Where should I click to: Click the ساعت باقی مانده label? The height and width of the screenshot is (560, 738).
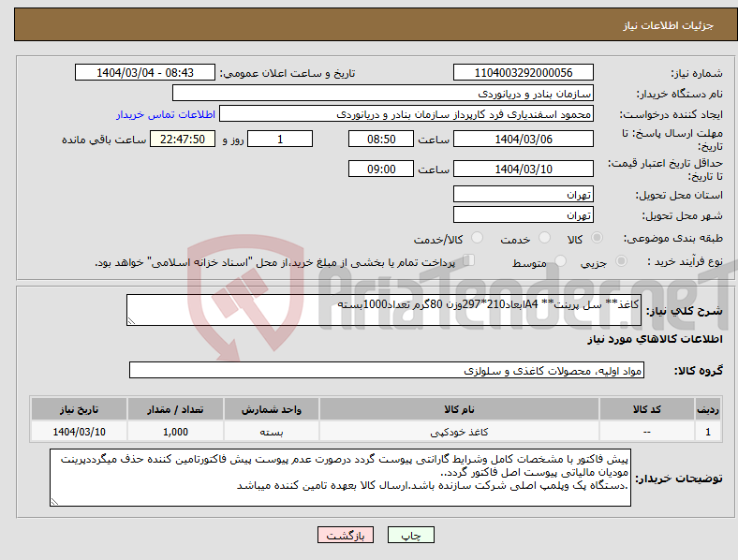[104, 140]
